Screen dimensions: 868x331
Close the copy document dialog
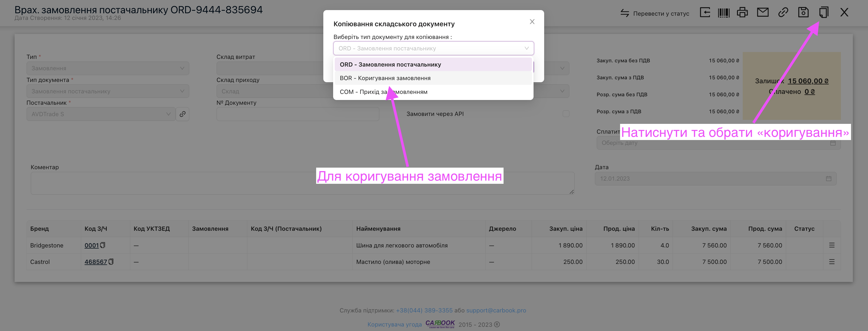(532, 22)
